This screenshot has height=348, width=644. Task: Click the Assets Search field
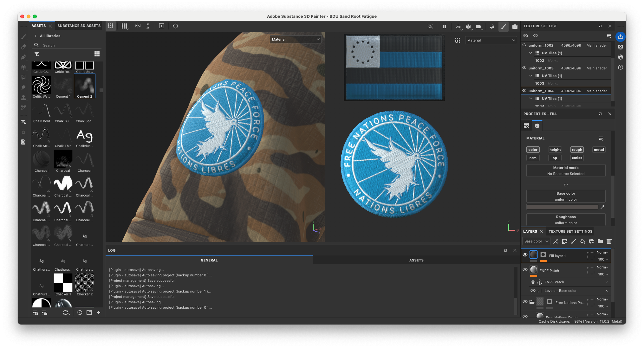pyautogui.click(x=67, y=45)
